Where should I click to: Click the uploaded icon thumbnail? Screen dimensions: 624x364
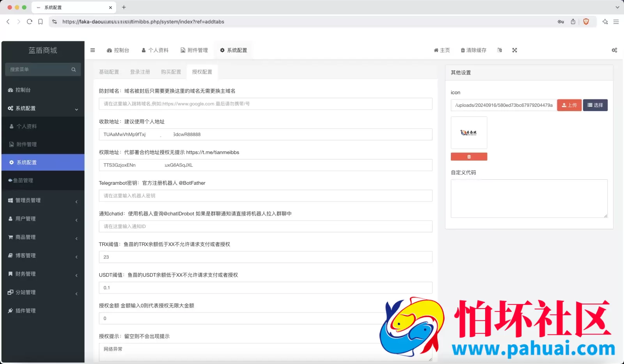click(469, 133)
